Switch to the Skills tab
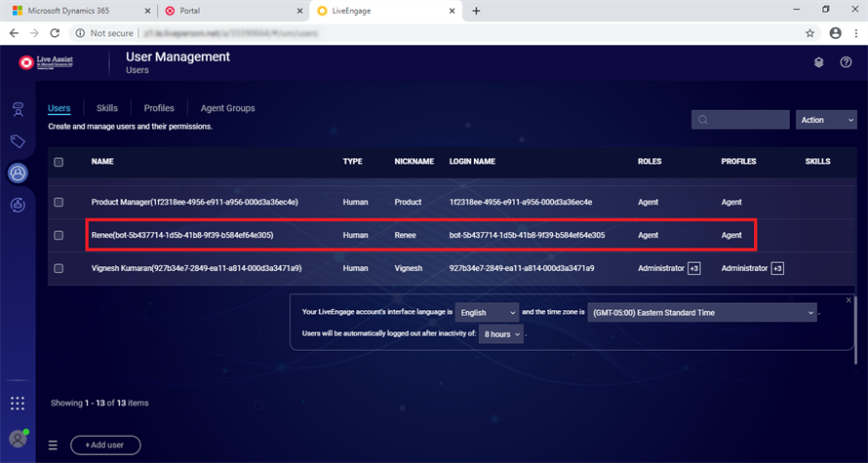The image size is (868, 463). pyautogui.click(x=107, y=108)
